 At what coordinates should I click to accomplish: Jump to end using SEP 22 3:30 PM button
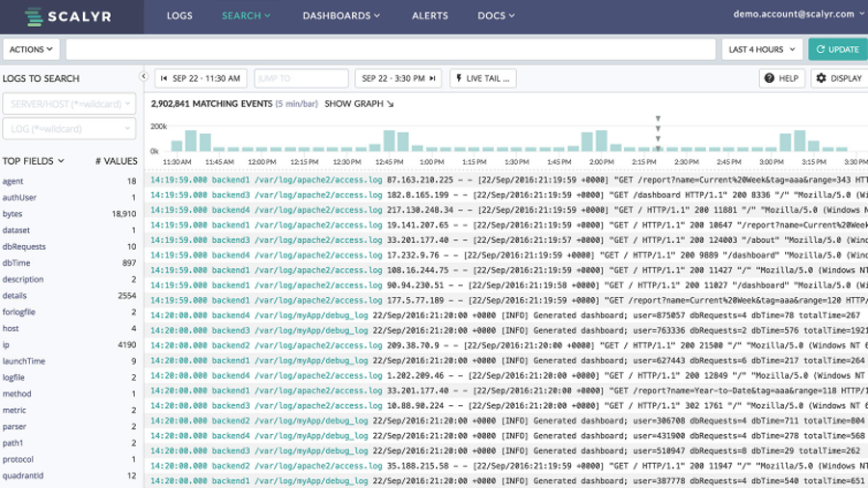click(x=398, y=78)
